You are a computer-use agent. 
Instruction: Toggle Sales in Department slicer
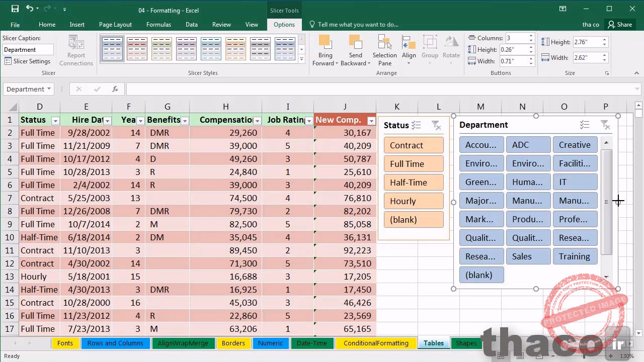coord(528,256)
